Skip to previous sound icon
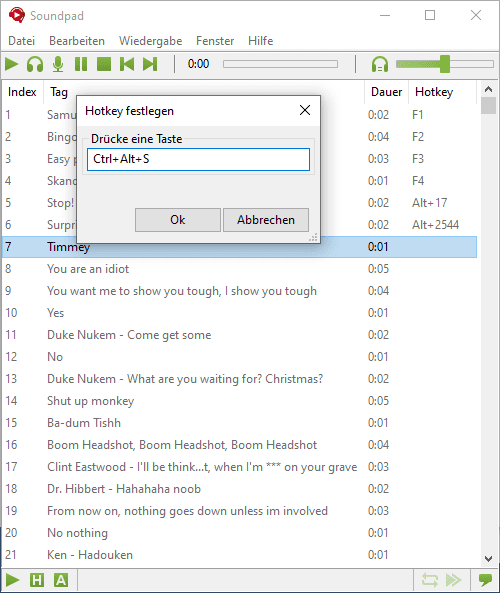Viewport: 500px width, 593px height. [x=127, y=64]
